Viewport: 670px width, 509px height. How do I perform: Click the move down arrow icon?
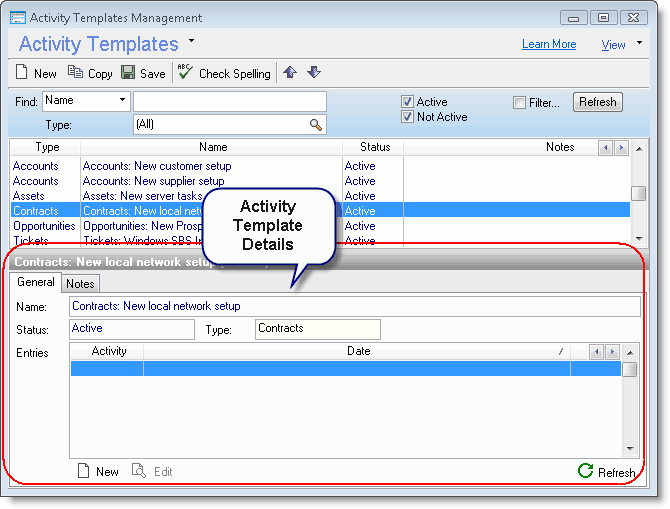(314, 72)
